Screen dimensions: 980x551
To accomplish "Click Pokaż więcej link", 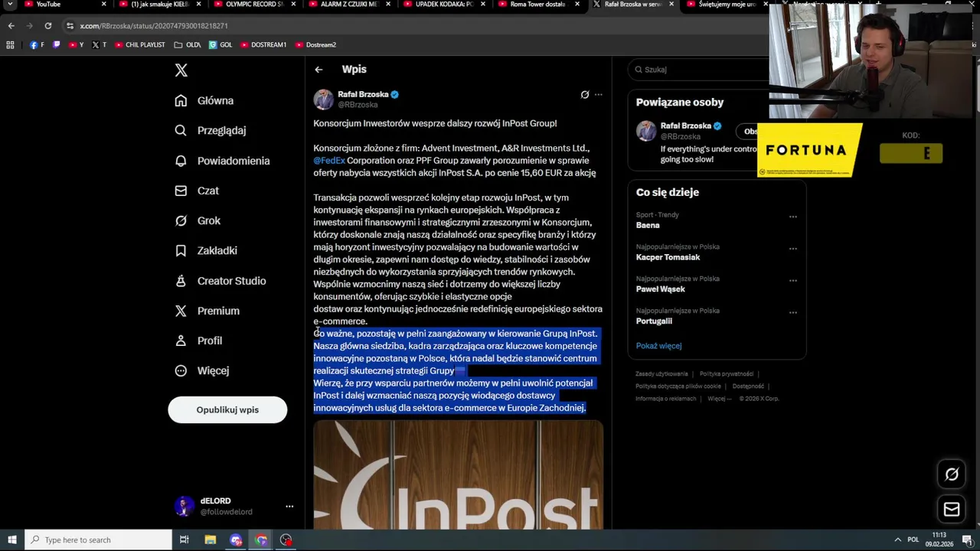I will [658, 346].
